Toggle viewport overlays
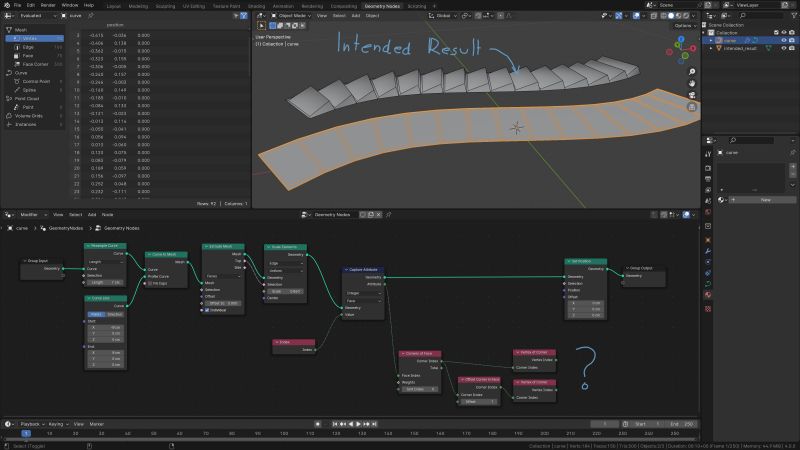 tap(636, 16)
